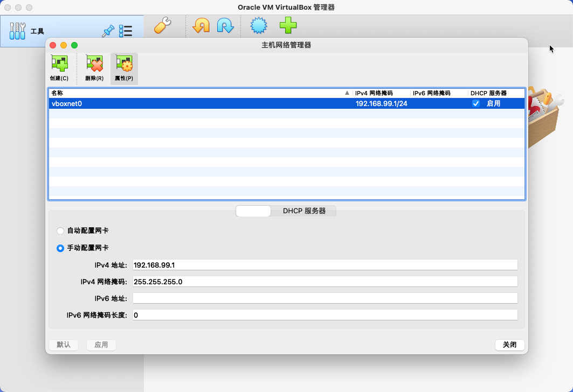
Task: Click the 启用 text in vboxnet0 row
Action: [493, 104]
